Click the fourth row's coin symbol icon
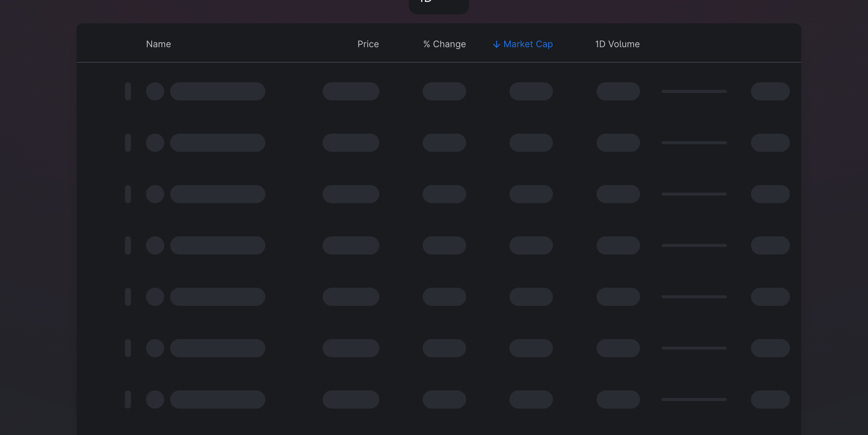 pos(155,245)
